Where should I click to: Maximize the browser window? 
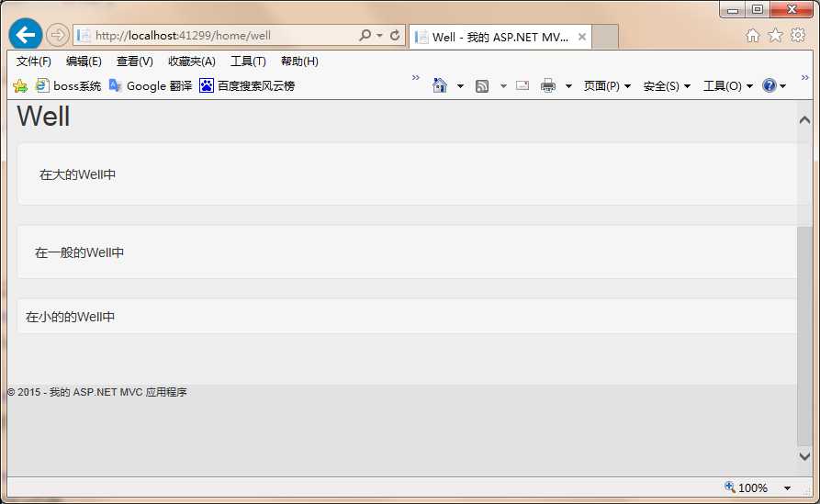(758, 9)
